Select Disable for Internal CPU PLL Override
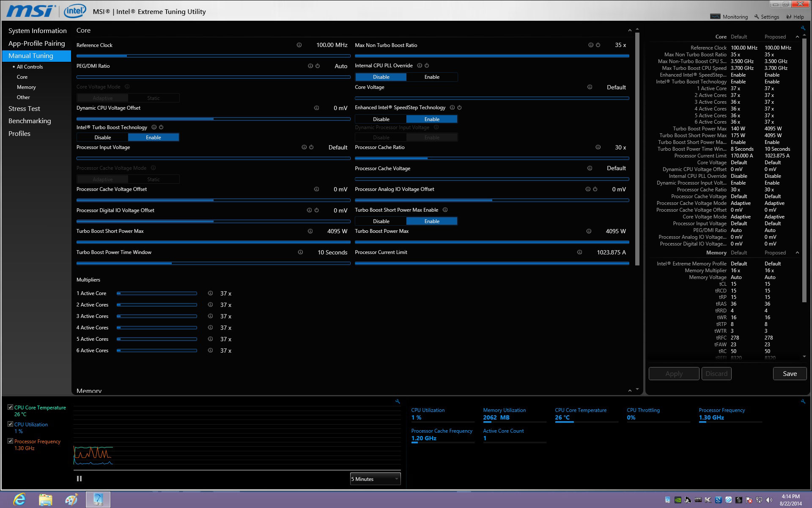Image resolution: width=812 pixels, height=508 pixels. point(381,77)
